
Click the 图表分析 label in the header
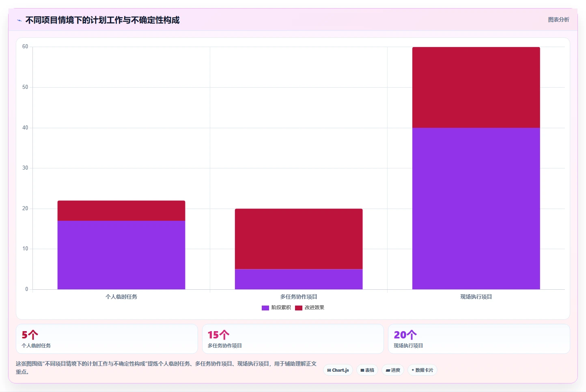(x=558, y=19)
